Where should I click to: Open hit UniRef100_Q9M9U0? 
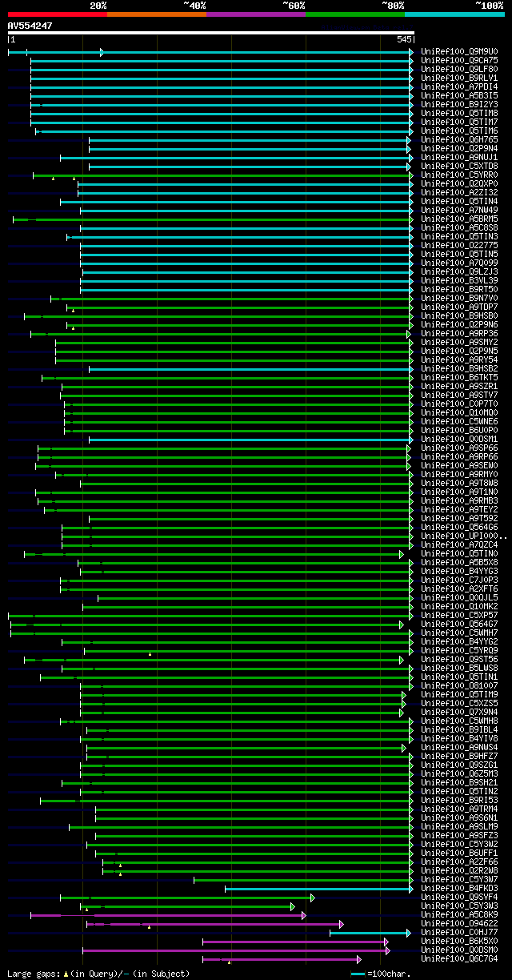(459, 52)
